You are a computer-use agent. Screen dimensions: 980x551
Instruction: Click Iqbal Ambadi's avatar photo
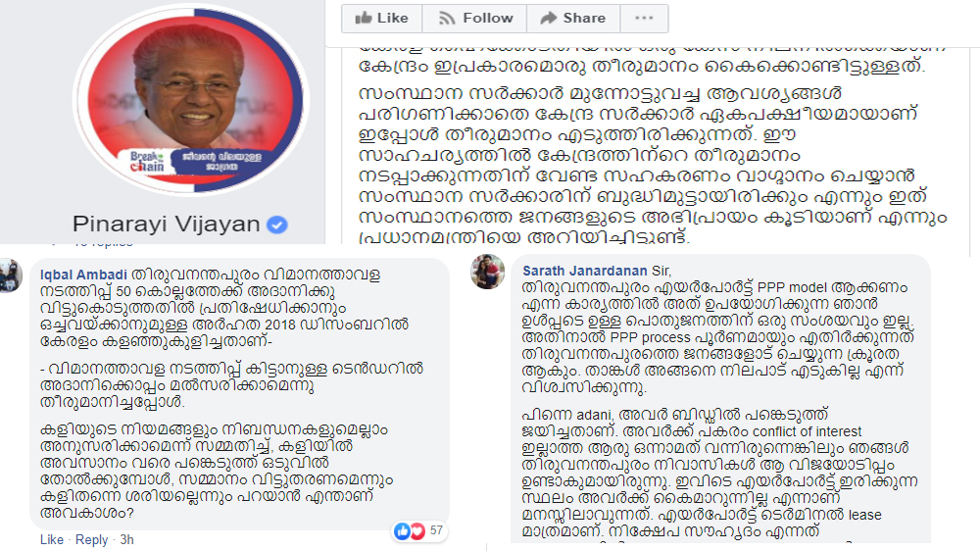click(11, 275)
